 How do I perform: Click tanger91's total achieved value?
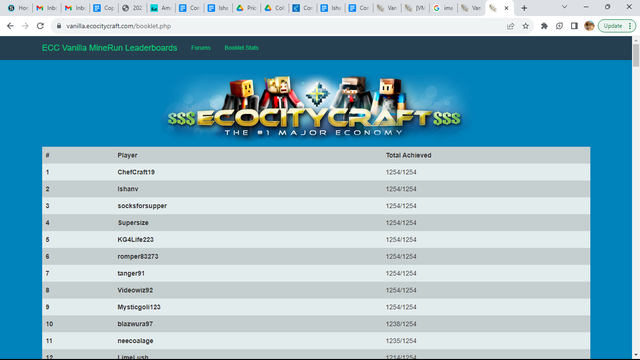[401, 273]
